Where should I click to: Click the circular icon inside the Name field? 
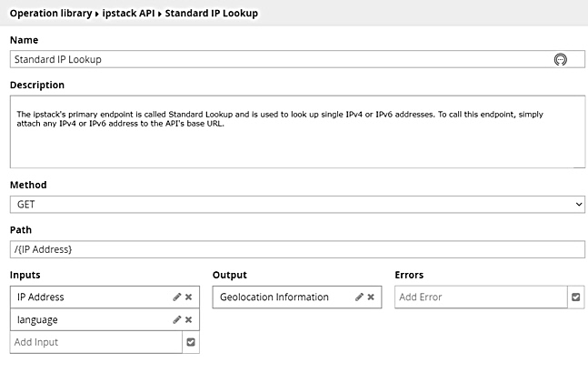point(560,59)
